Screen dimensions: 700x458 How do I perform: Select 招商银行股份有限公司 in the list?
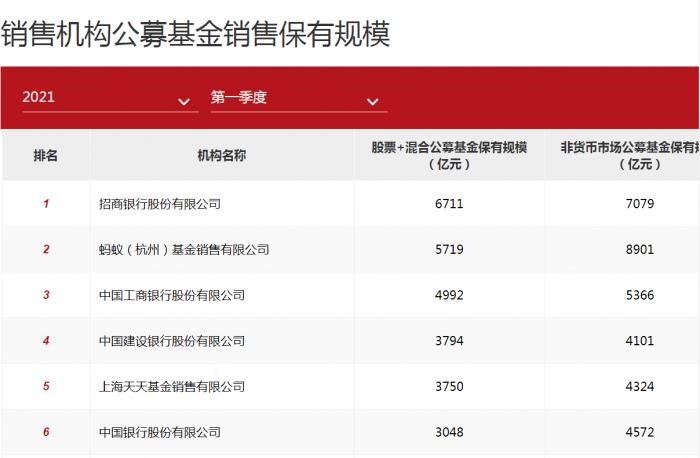[x=160, y=204]
